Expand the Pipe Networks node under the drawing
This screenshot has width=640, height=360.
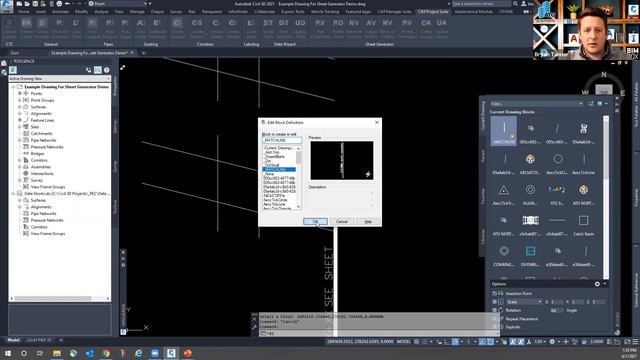[20, 140]
